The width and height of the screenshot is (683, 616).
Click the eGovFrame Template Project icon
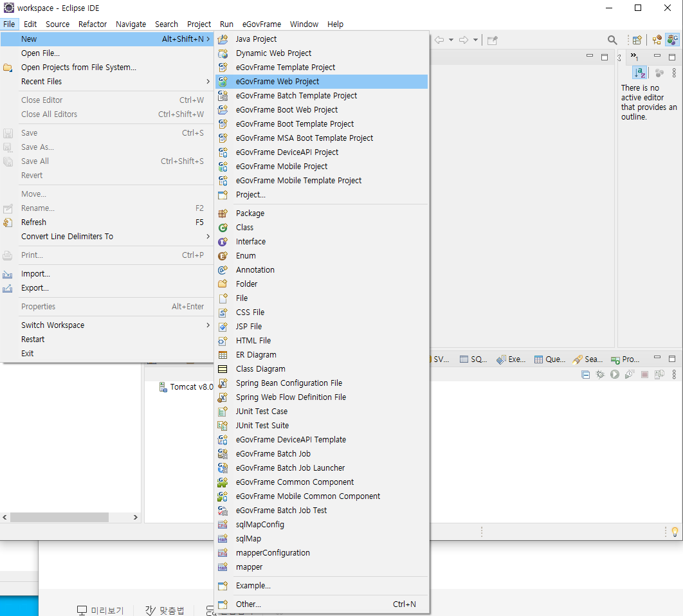[x=223, y=68]
